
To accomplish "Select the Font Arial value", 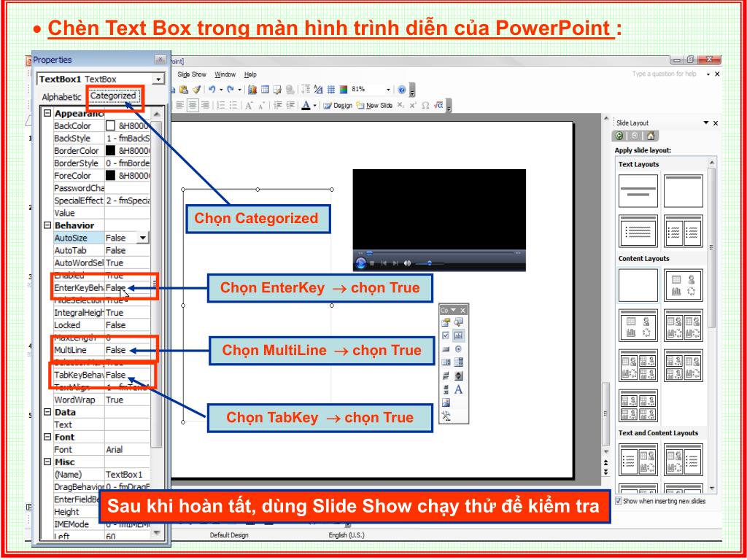I will click(115, 449).
